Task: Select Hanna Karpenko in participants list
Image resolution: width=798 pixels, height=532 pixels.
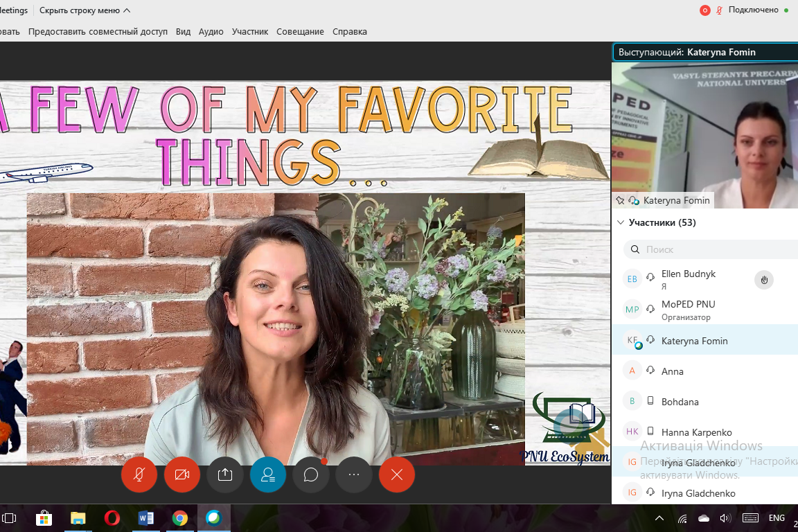Action: coord(696,432)
